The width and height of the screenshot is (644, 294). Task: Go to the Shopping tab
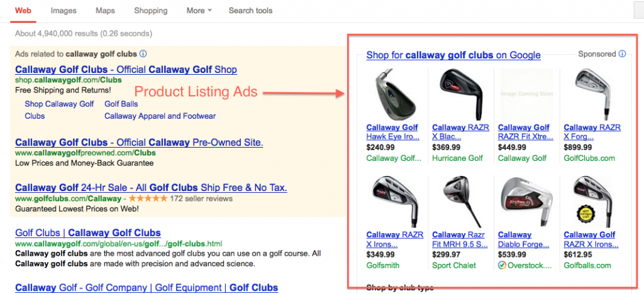point(151,11)
